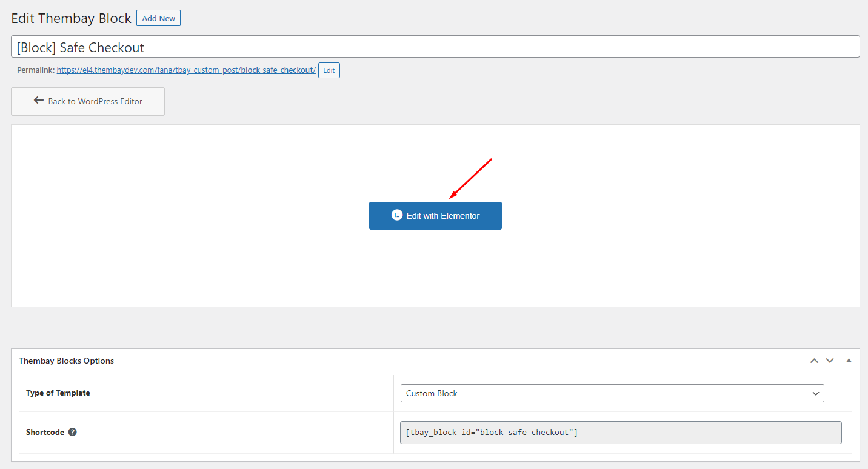Click the Shortcode help question mark icon
Viewport: 868px width, 469px height.
[73, 433]
